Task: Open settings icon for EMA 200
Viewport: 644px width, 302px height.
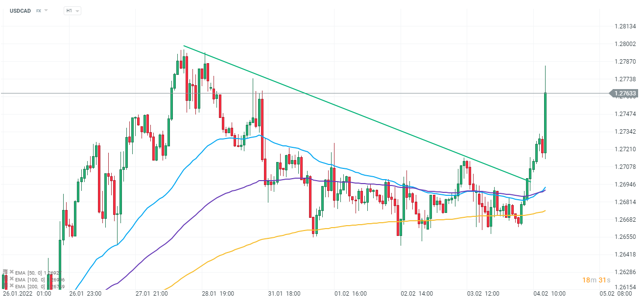Action: pyautogui.click(x=5, y=286)
